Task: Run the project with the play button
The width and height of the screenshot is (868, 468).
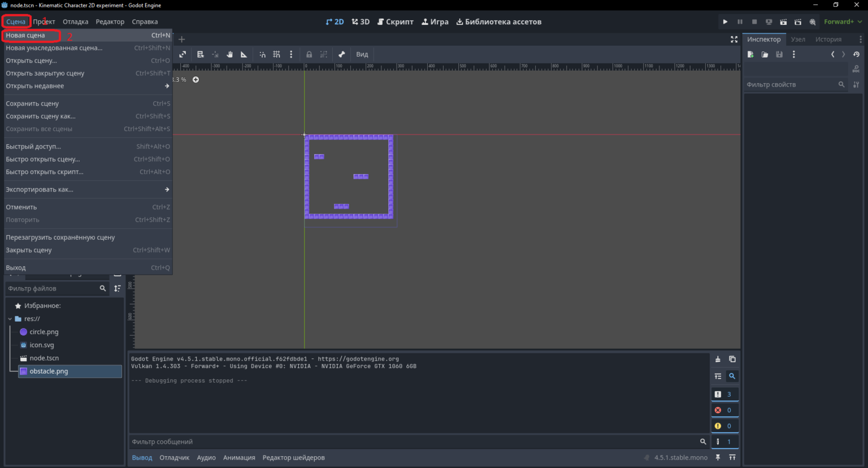Action: 725,22
